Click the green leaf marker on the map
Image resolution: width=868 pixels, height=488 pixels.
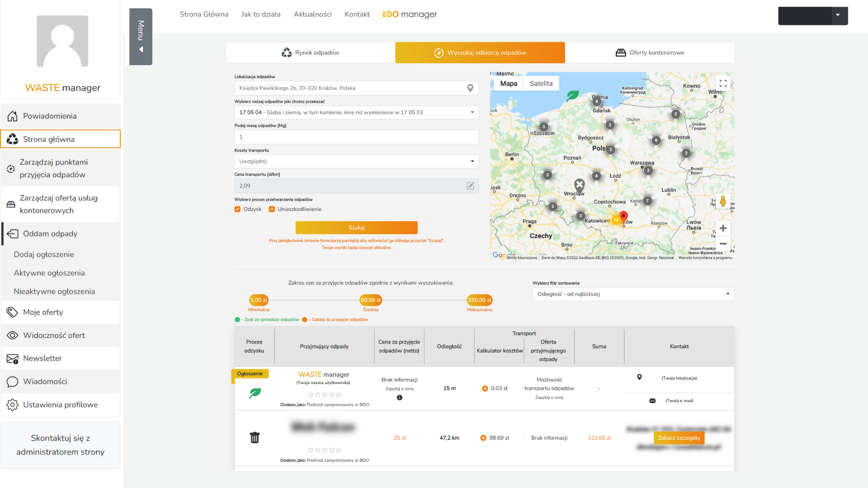573,95
